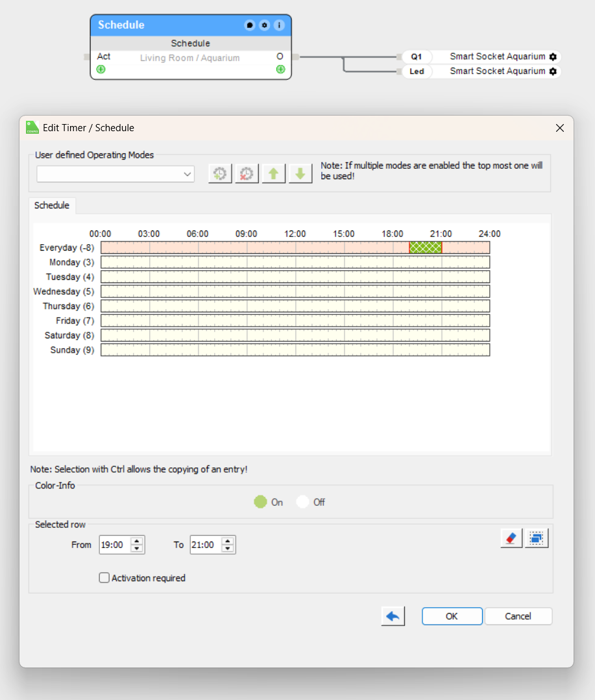595x700 pixels.
Task: Move mode up with green up arrow
Action: 273,173
